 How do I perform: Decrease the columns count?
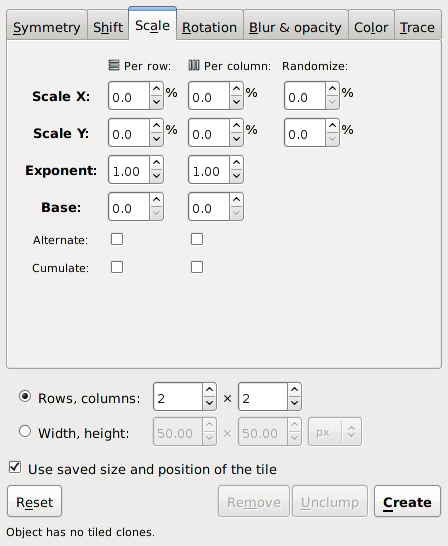pos(294,403)
